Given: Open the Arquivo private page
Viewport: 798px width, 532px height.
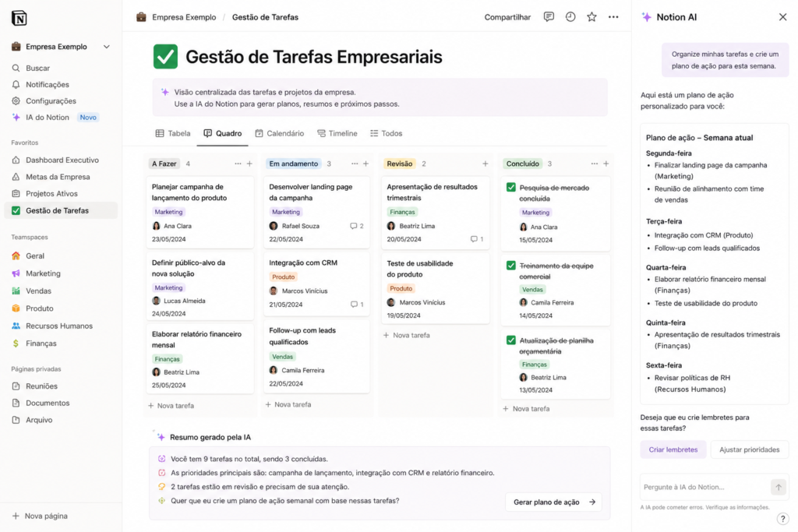Looking at the screenshot, I should pos(31,420).
